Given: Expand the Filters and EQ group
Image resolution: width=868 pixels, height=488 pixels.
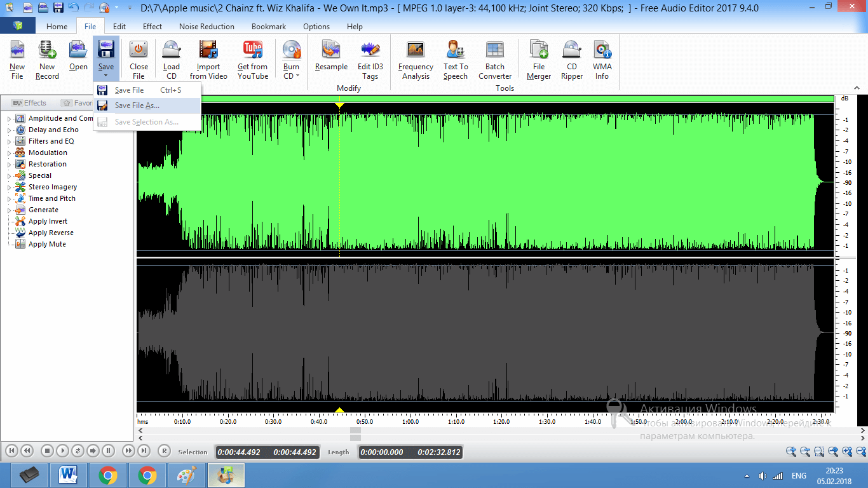Looking at the screenshot, I should [x=10, y=142].
